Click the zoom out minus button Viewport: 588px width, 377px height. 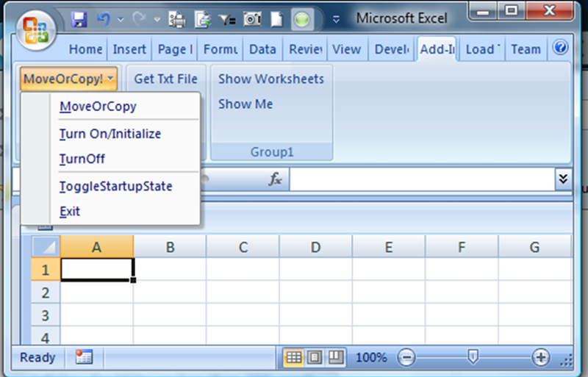click(x=406, y=357)
